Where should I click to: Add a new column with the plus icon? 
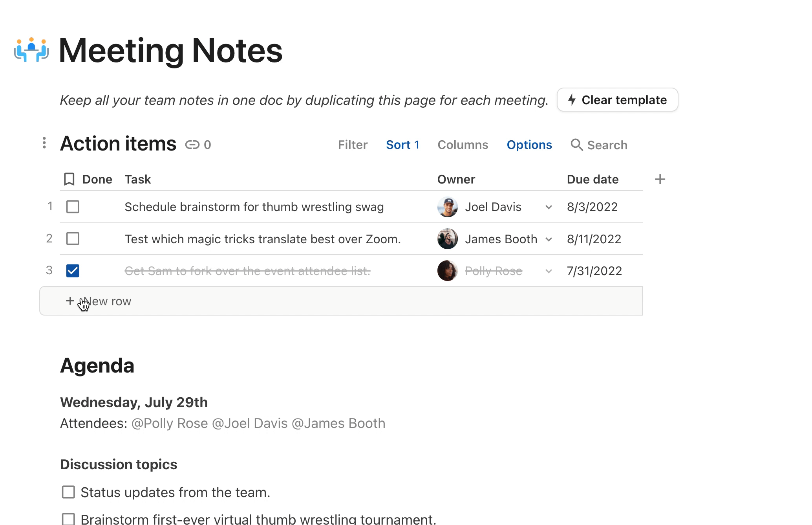[660, 179]
